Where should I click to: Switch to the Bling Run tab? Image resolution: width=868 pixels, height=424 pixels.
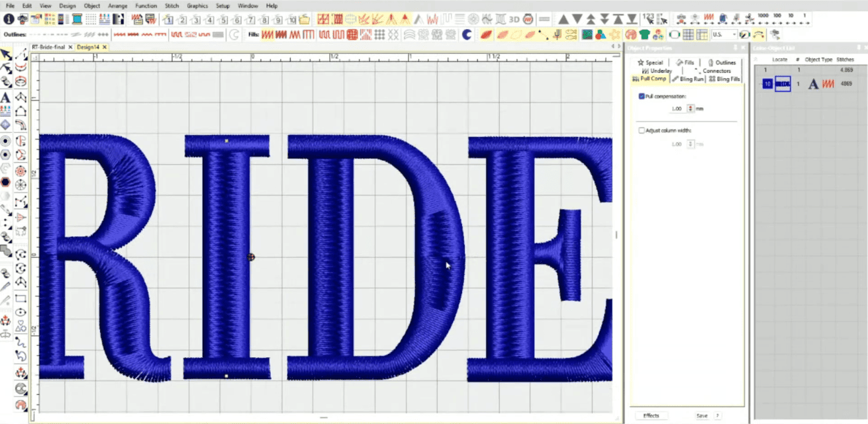[688, 79]
